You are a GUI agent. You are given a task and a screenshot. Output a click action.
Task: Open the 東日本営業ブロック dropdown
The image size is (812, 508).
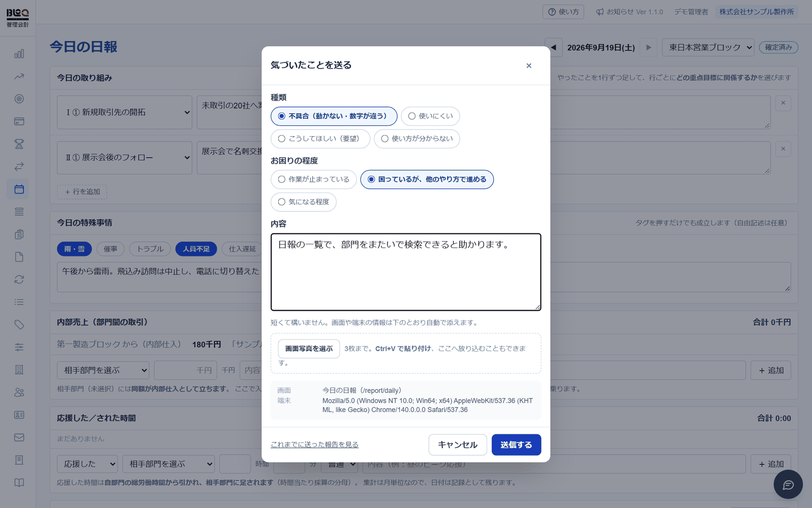point(708,47)
